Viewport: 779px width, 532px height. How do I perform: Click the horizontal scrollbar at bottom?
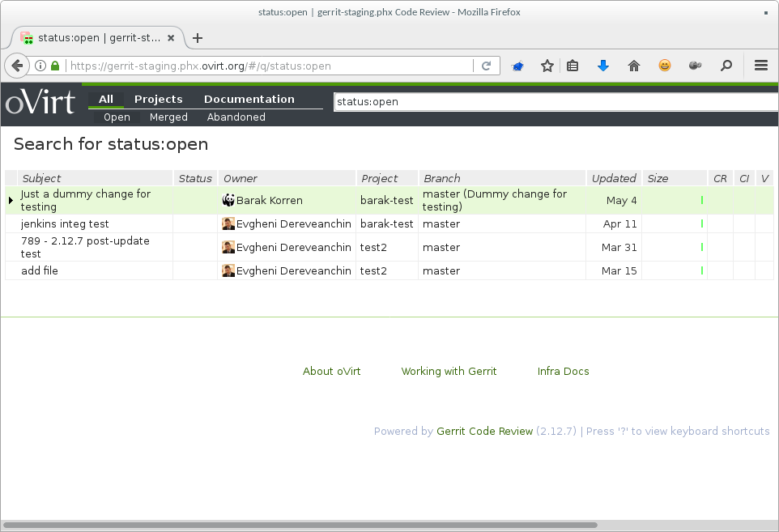coord(300,525)
